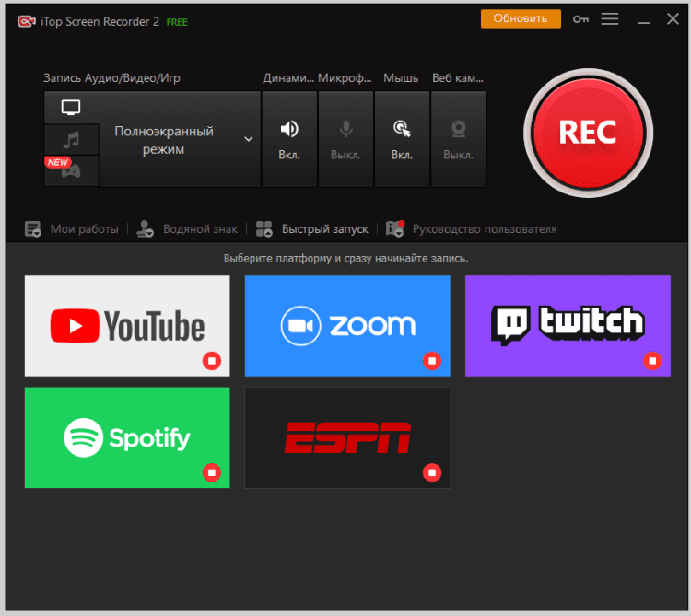Screen dimensions: 691x616
Task: Click the red record badge on Zoom tile
Action: click(432, 361)
